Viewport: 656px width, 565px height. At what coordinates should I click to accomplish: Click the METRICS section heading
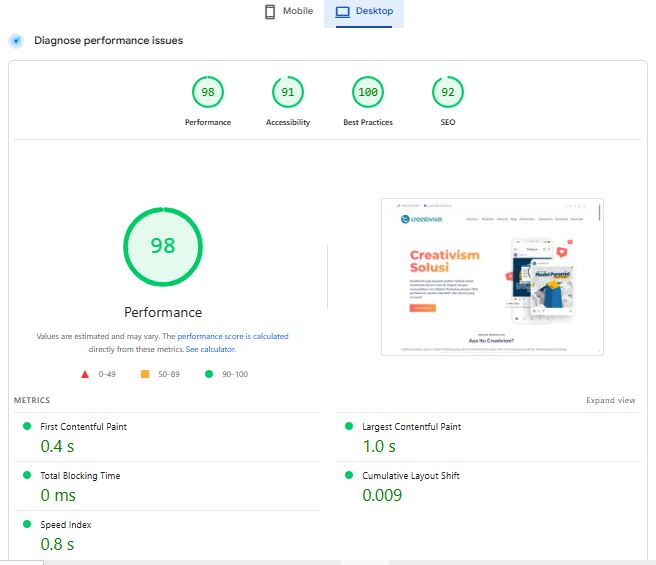tap(32, 400)
